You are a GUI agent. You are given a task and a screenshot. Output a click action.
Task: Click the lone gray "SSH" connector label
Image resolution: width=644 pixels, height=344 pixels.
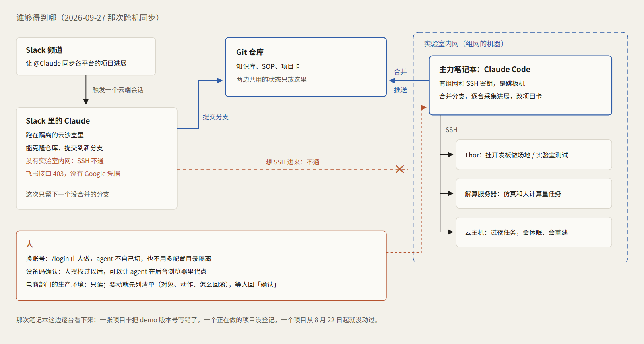[x=452, y=130]
